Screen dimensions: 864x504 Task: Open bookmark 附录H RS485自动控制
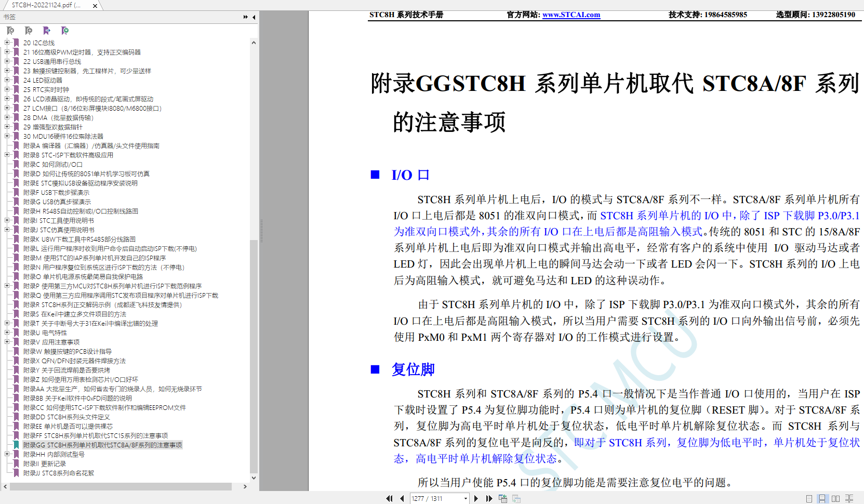point(81,211)
